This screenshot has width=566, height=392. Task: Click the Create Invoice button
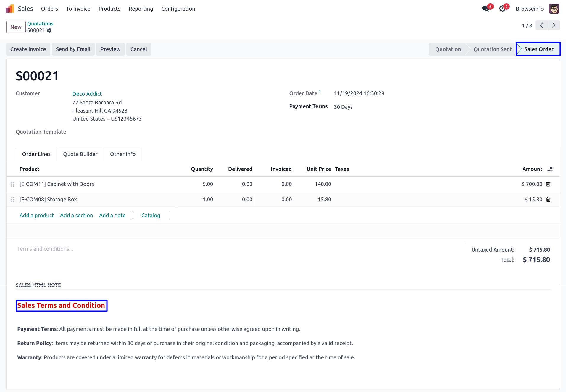tap(28, 49)
